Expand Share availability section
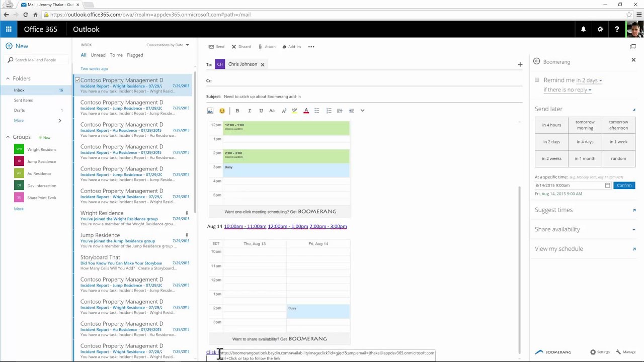The height and width of the screenshot is (362, 644). pyautogui.click(x=585, y=229)
